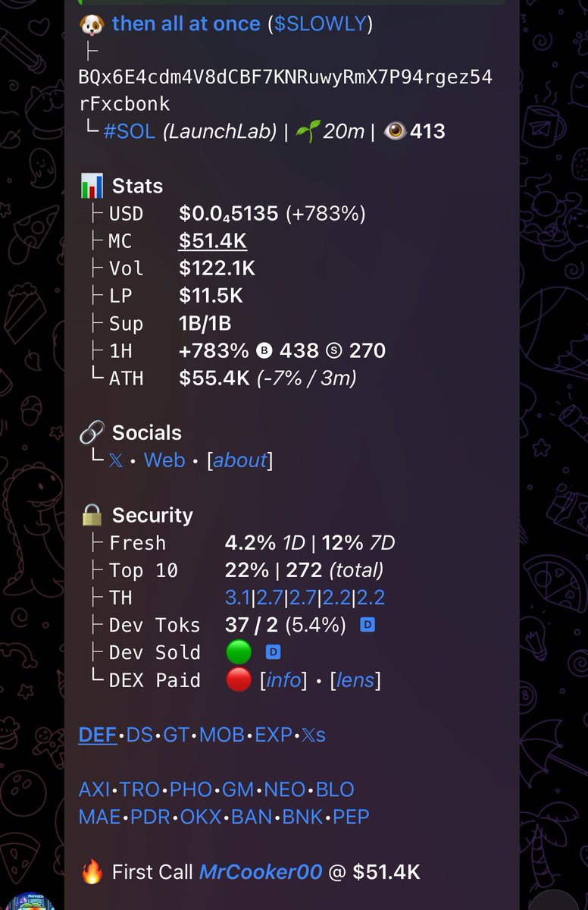Image resolution: width=588 pixels, height=910 pixels.
Task: Open the 'then all at once' token link
Action: tap(186, 24)
